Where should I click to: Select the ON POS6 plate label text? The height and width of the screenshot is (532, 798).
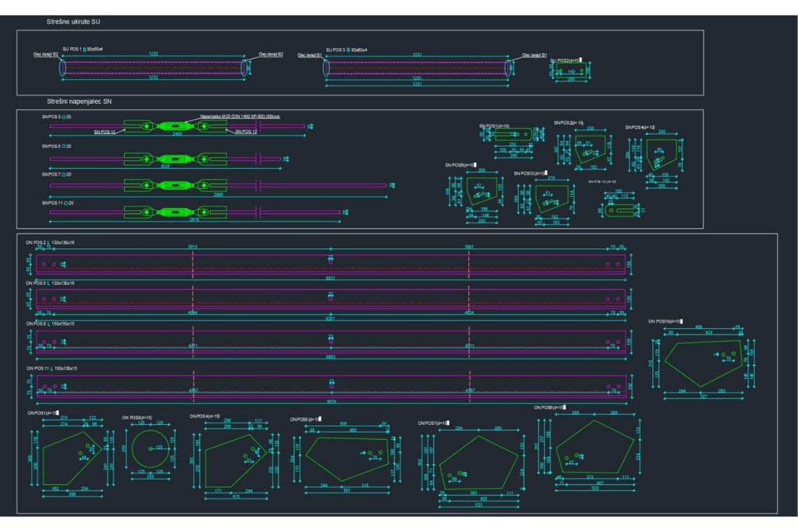click(305, 419)
